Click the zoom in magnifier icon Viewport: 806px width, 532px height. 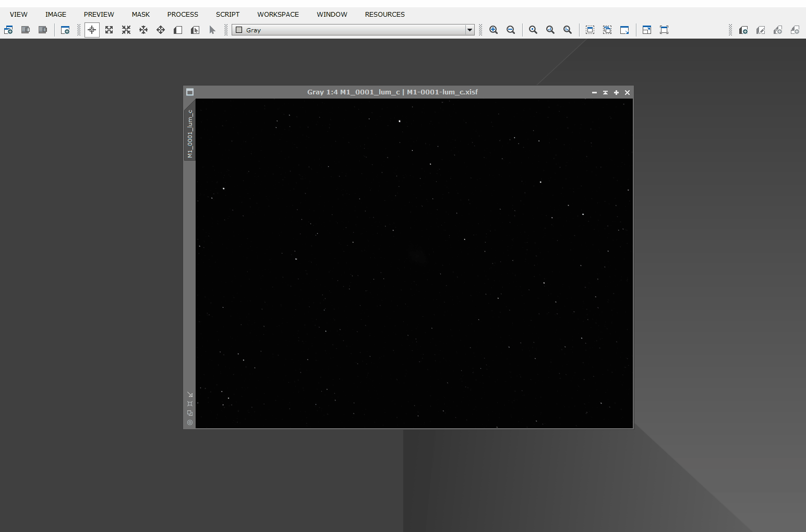(x=494, y=30)
